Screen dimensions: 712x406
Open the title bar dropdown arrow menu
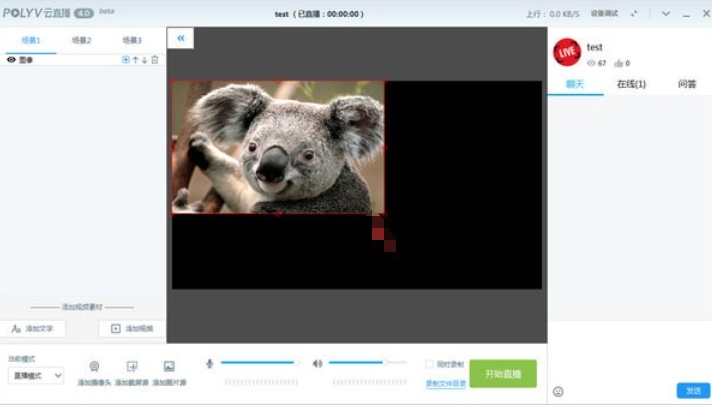tap(666, 13)
